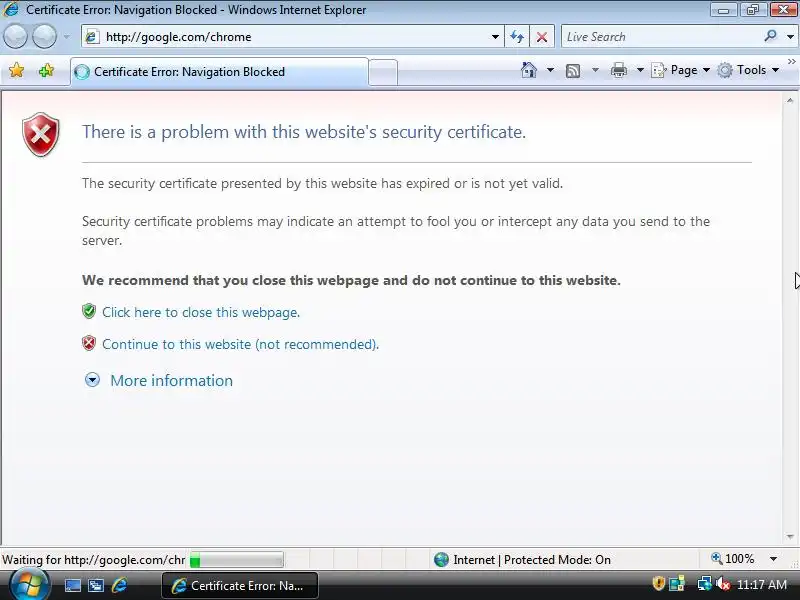Click the green shield icon beside close link

pos(89,311)
